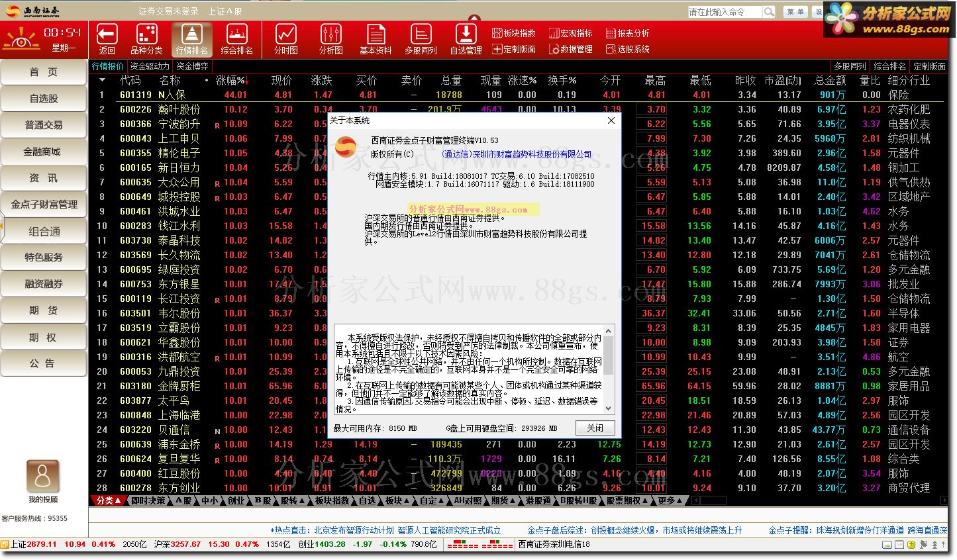Open 自选股 in the left sidebar

[44, 99]
